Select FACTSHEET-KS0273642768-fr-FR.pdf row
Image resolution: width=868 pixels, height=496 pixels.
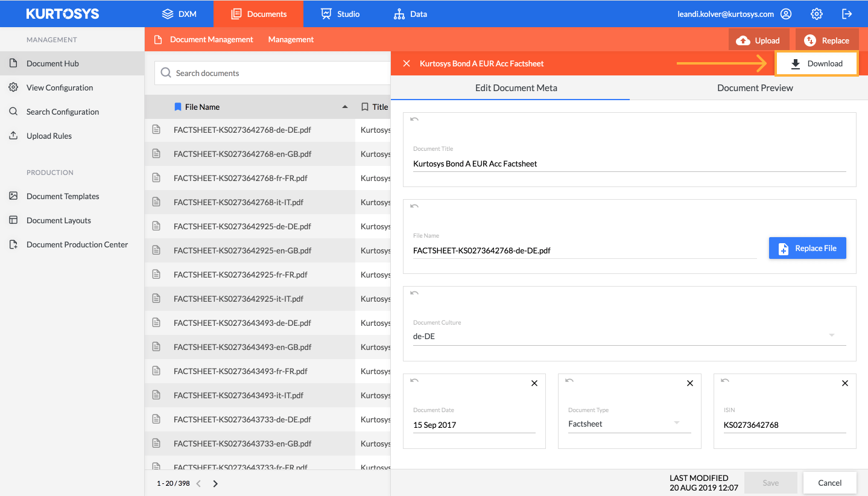tap(268, 178)
